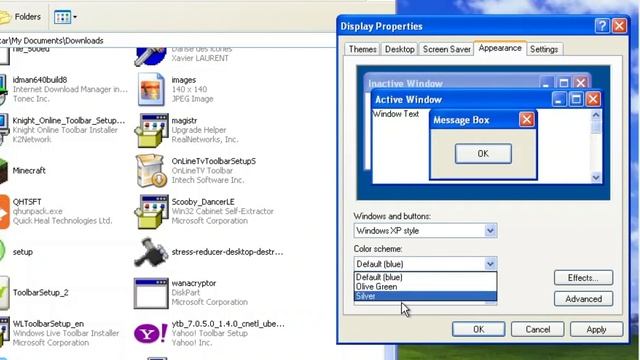This screenshot has height=360, width=640.
Task: Select the magistr installer icon
Action: [x=151, y=130]
